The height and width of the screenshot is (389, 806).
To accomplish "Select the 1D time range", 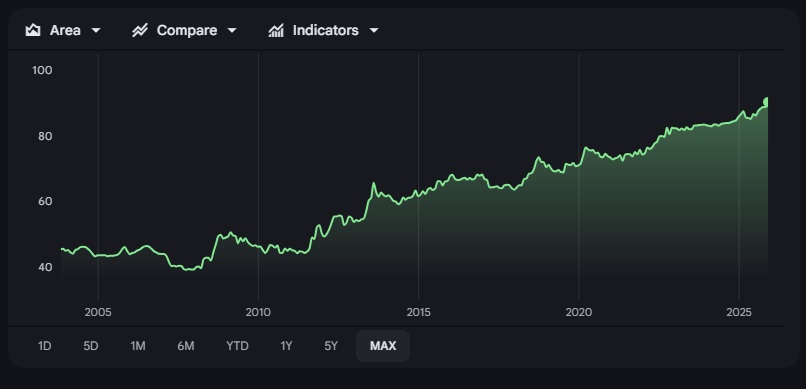I will click(45, 346).
